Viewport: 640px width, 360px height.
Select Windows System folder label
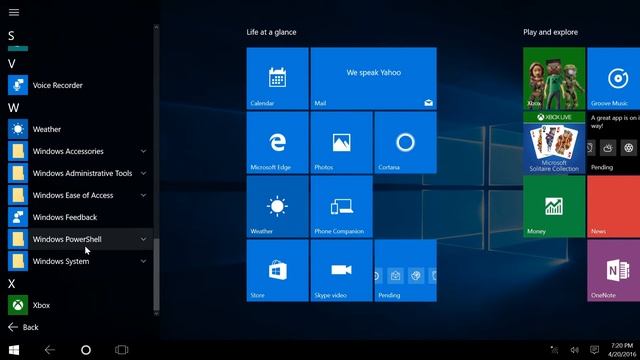[x=61, y=261]
